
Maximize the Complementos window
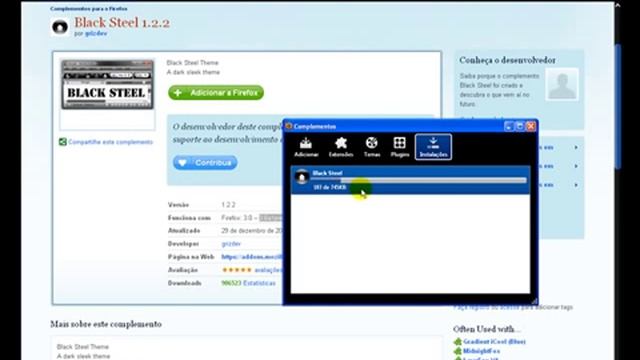(520, 126)
